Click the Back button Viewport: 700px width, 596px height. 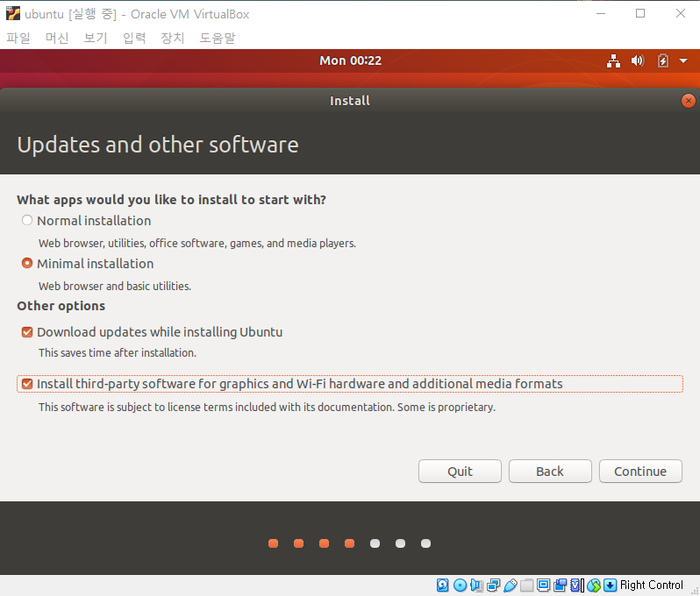[x=550, y=471]
